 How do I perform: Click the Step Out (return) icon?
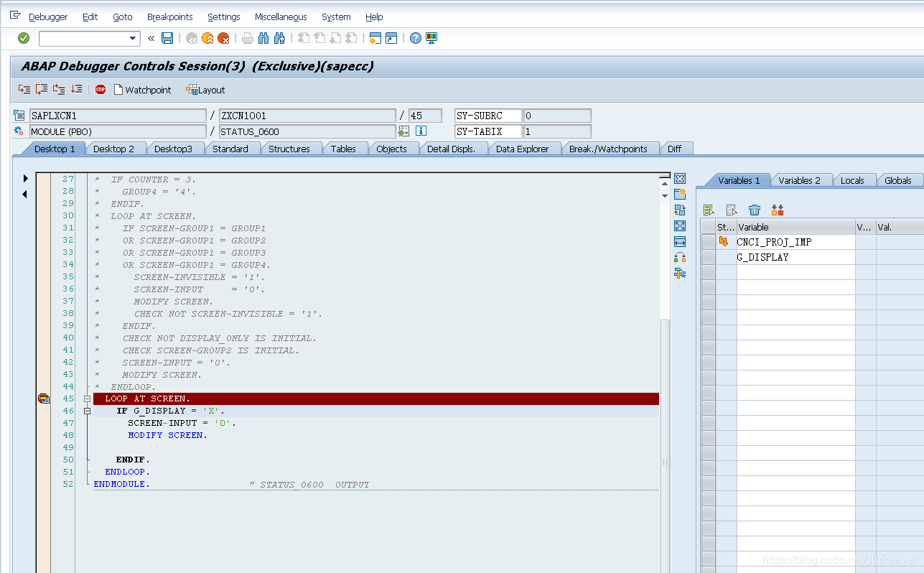click(59, 89)
